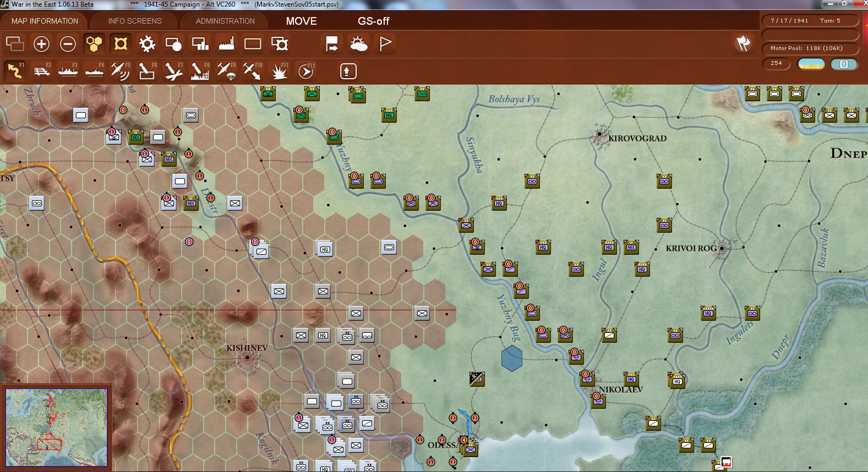Click the rectangle-with-circle toolbar icon
868x472 pixels.
click(173, 43)
